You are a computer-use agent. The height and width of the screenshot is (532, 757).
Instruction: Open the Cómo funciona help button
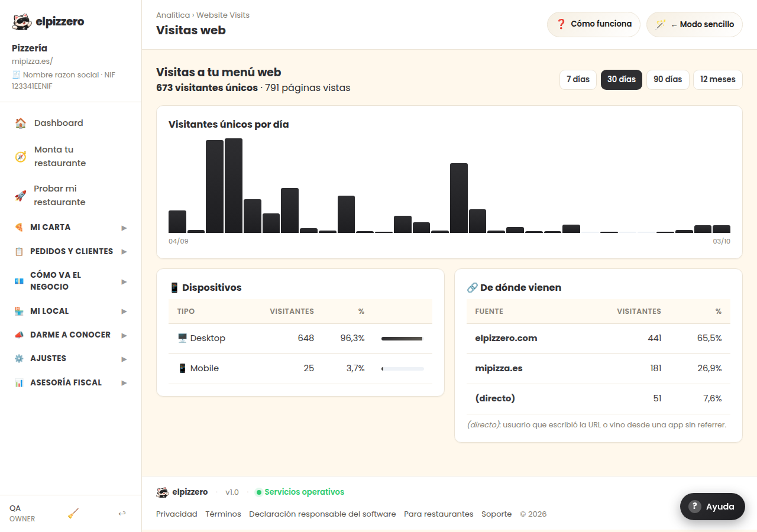(x=594, y=25)
